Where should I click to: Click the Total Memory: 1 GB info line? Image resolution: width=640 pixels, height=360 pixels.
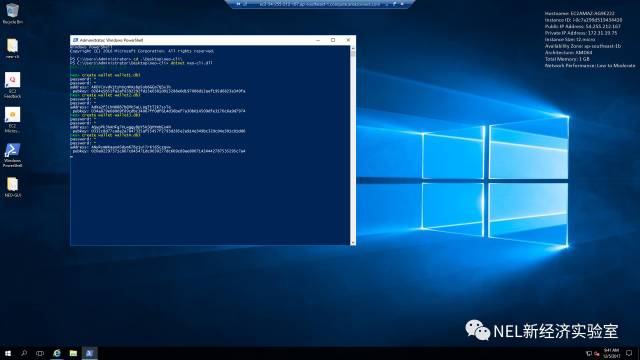click(567, 59)
